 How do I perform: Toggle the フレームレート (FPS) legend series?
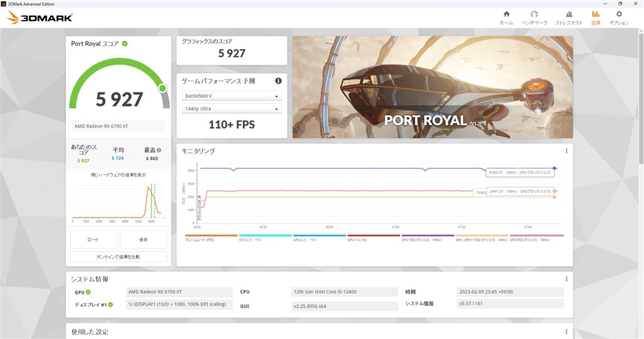(x=211, y=238)
